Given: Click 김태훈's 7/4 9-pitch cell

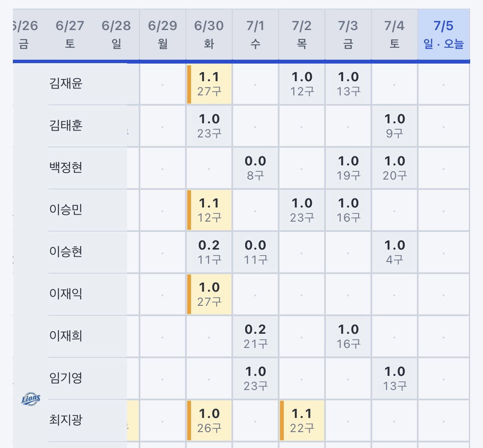Looking at the screenshot, I should click(395, 126).
